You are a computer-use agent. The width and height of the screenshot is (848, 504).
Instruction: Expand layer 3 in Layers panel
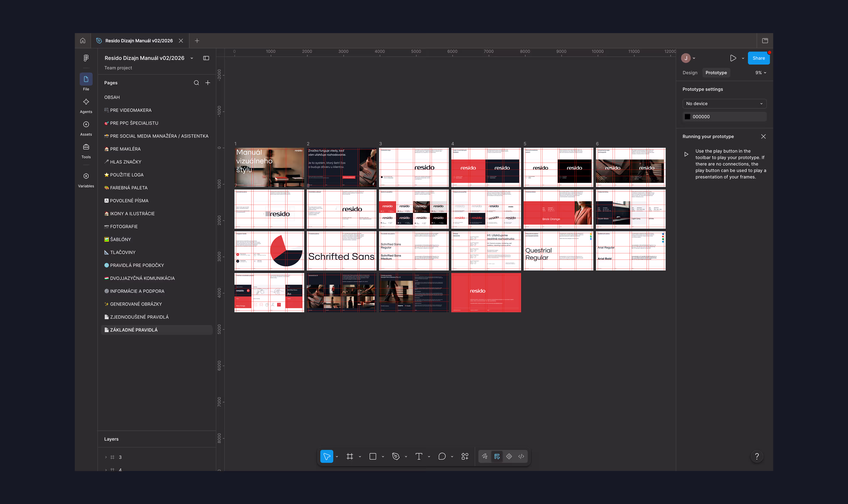pyautogui.click(x=106, y=457)
